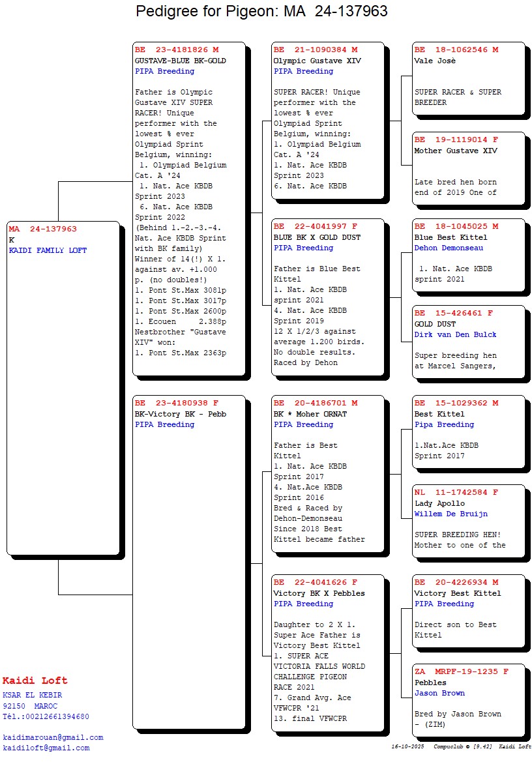This screenshot has height=764, width=532.
Task: Click ring number BE 19-1119014 F
Action: tap(456, 140)
